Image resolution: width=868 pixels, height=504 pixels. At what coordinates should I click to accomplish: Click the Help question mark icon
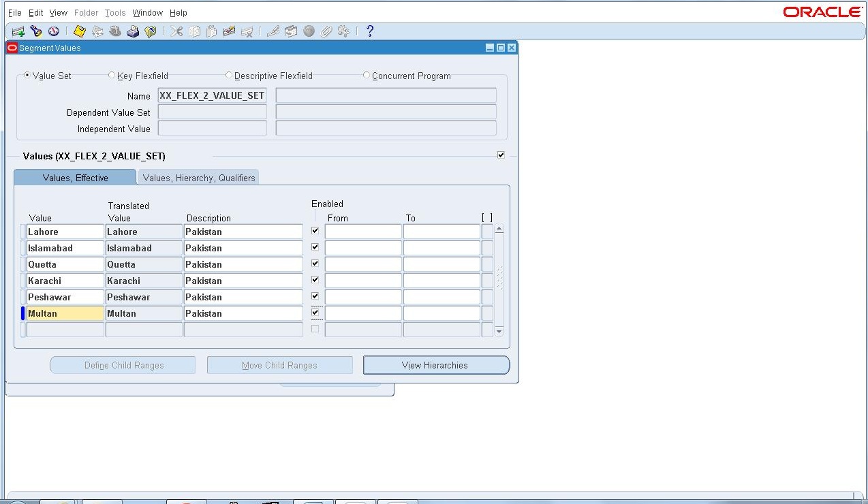(369, 31)
